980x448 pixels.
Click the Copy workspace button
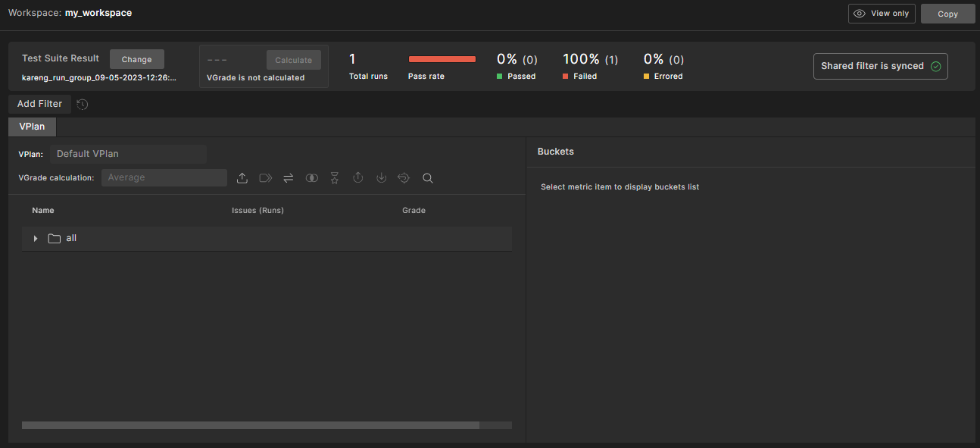tap(947, 14)
